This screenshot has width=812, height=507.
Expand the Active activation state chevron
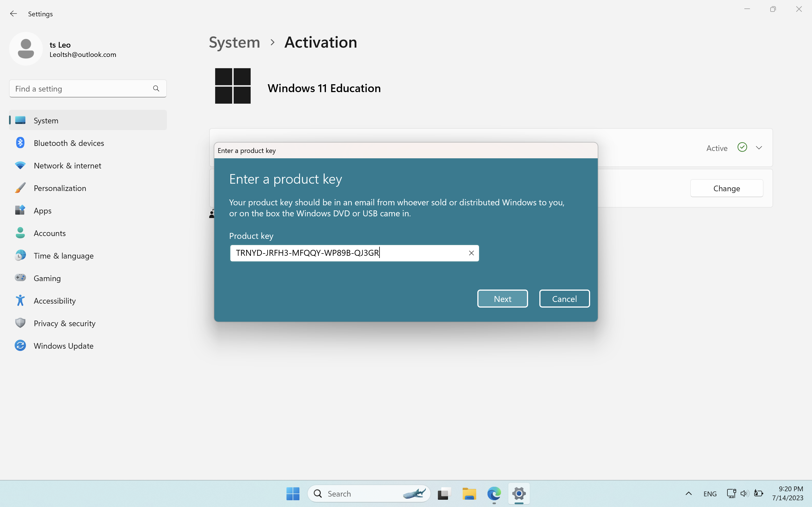(759, 148)
